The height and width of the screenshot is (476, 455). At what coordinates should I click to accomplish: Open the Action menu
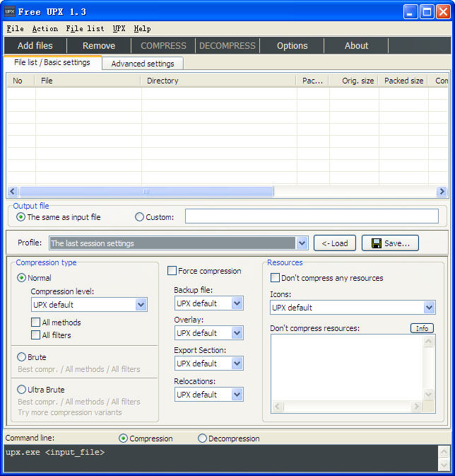[x=45, y=29]
